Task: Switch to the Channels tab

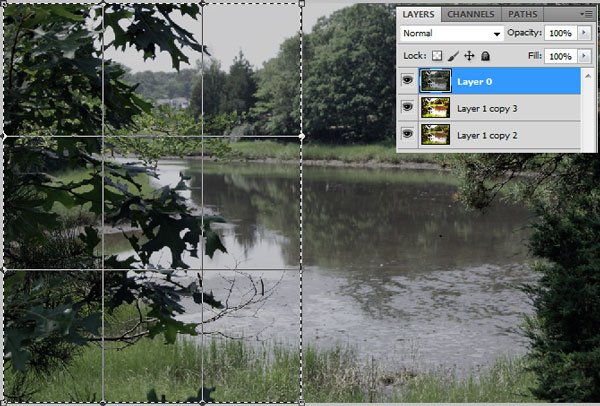Action: 471,15
